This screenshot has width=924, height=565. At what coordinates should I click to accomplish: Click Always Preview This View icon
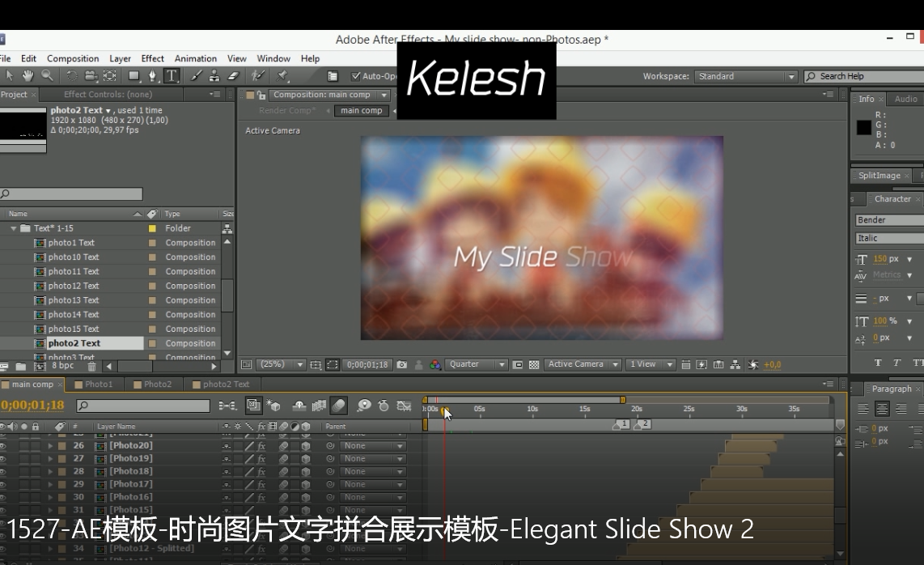pos(246,364)
